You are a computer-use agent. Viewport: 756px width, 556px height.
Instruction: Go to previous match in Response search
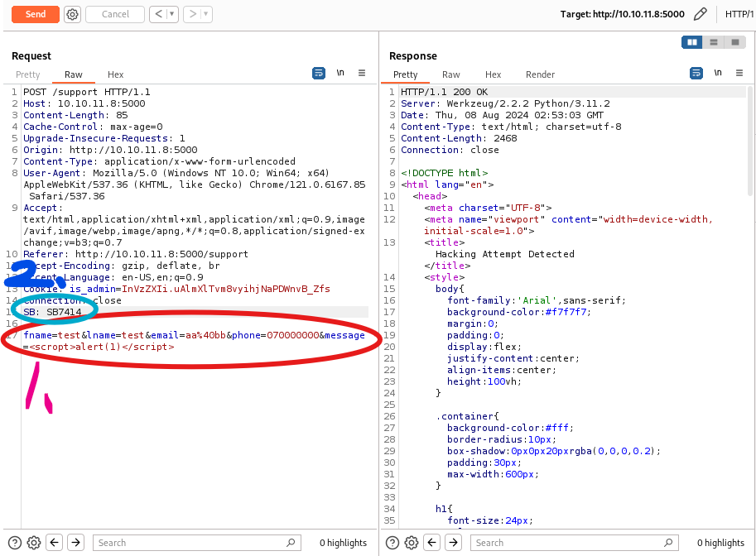[x=432, y=543]
